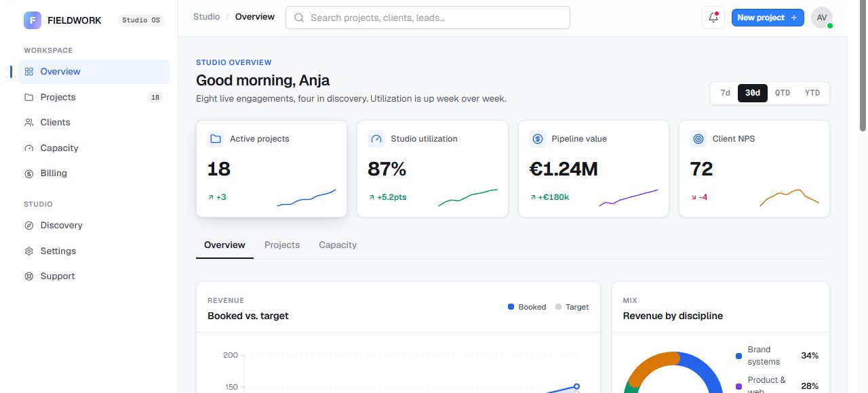Open Billing in the sidebar
This screenshot has height=393, width=868.
tap(94, 173)
